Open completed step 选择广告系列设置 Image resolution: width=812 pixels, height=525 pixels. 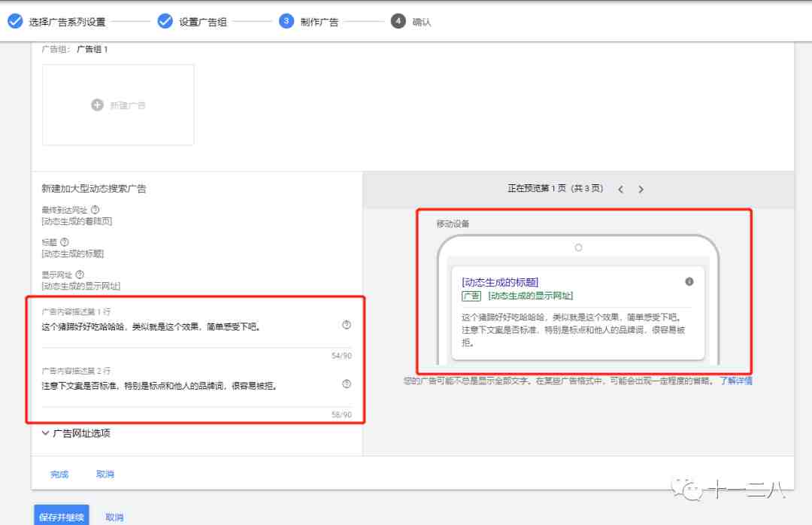point(57,22)
